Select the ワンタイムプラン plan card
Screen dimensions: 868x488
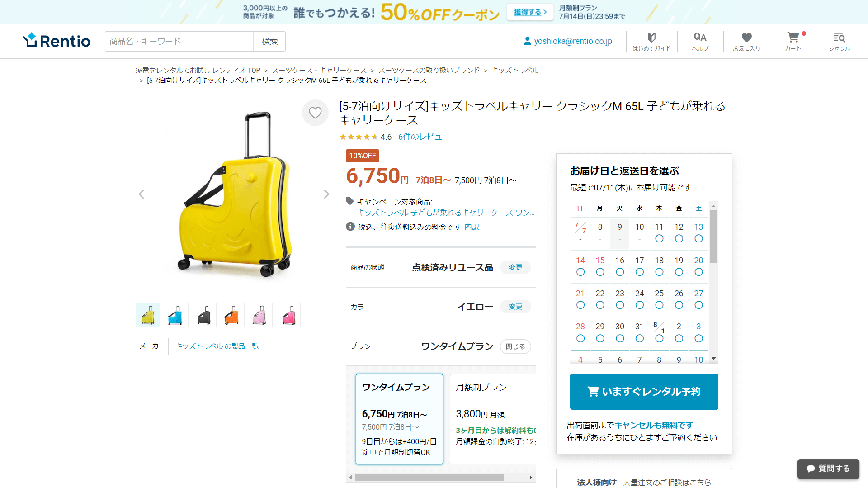[399, 419]
